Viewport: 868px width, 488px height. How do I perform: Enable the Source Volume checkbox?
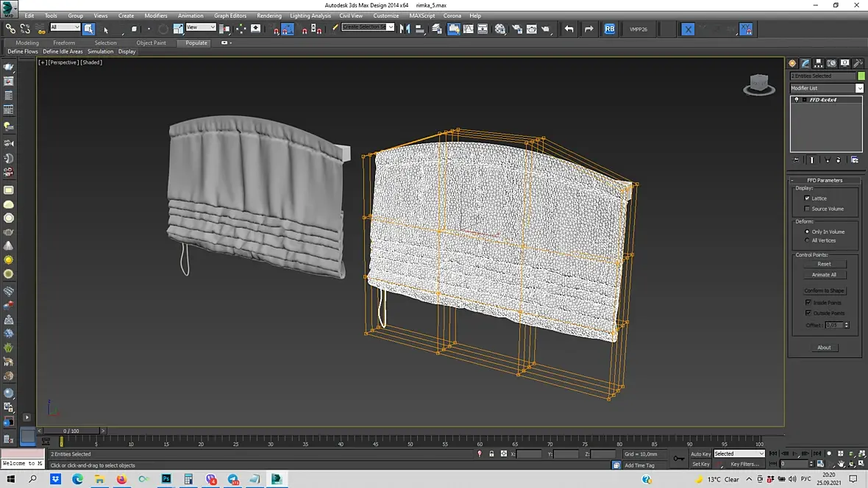click(x=807, y=209)
